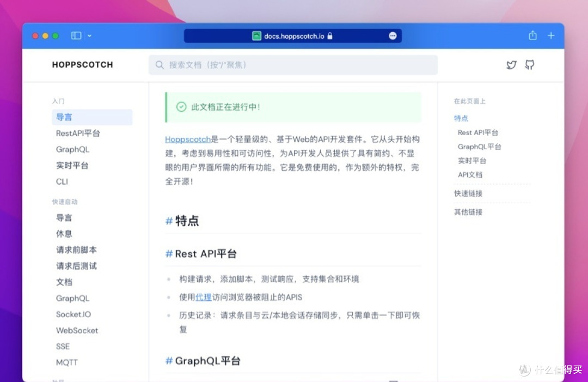588x382 pixels.
Task: Open GraphQL under 快速启动 section
Action: pyautogui.click(x=72, y=298)
